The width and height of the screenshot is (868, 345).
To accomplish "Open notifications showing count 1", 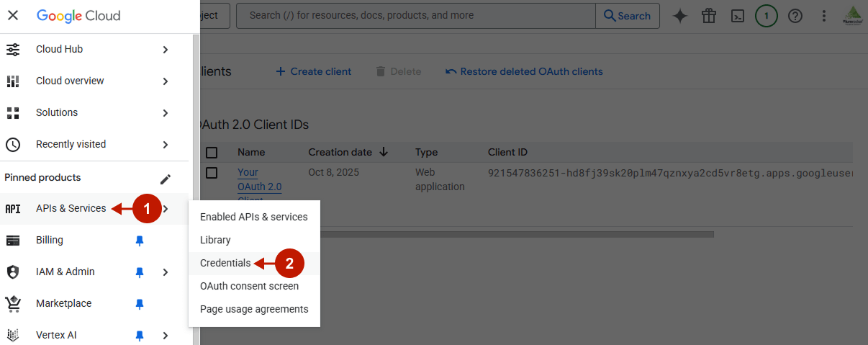I will click(767, 16).
